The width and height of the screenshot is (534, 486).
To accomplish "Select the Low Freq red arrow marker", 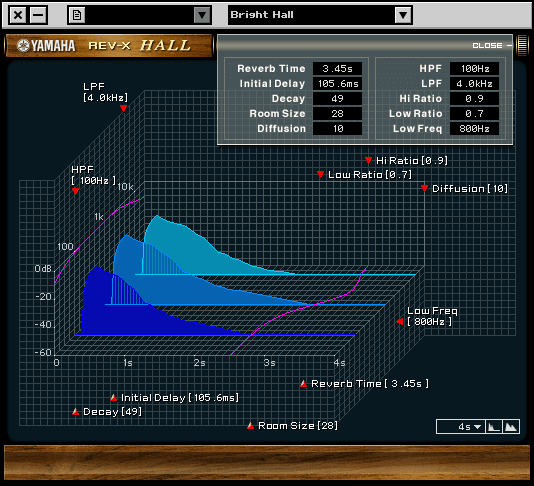I will 400,322.
